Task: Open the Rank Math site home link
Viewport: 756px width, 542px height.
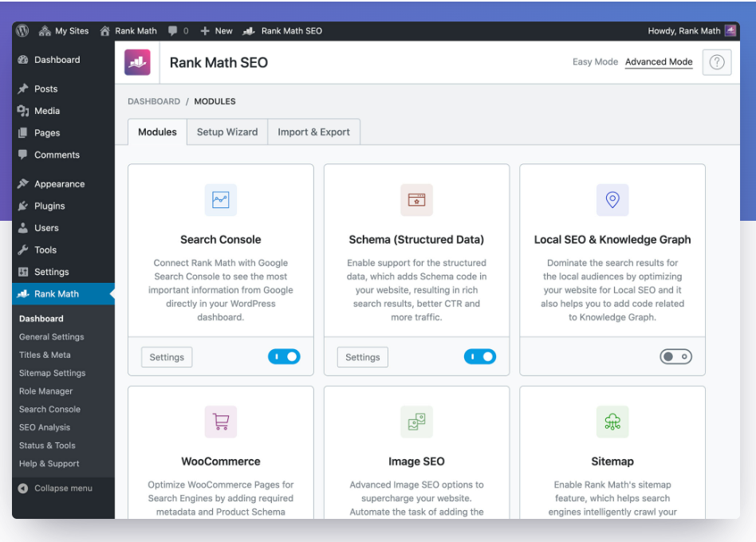Action: (x=128, y=31)
